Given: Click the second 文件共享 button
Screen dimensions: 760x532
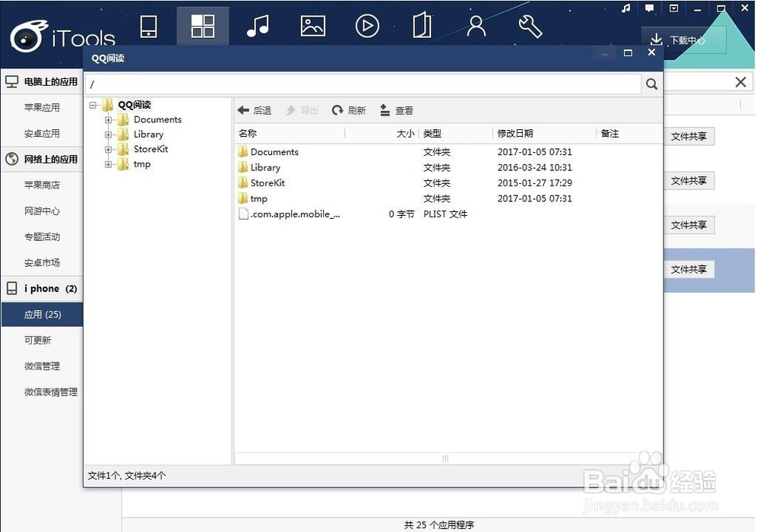Looking at the screenshot, I should tap(689, 181).
